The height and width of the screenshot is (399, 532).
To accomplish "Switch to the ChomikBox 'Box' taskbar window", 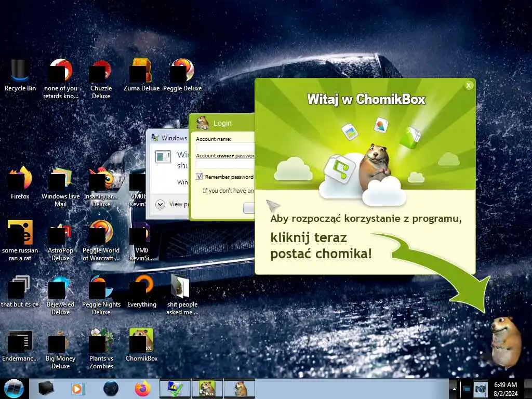I will point(207,389).
